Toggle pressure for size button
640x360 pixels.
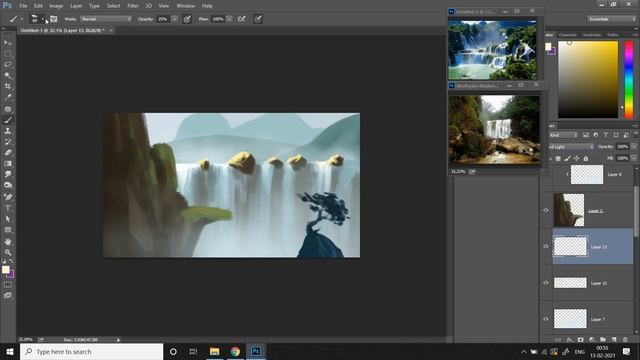(x=258, y=19)
